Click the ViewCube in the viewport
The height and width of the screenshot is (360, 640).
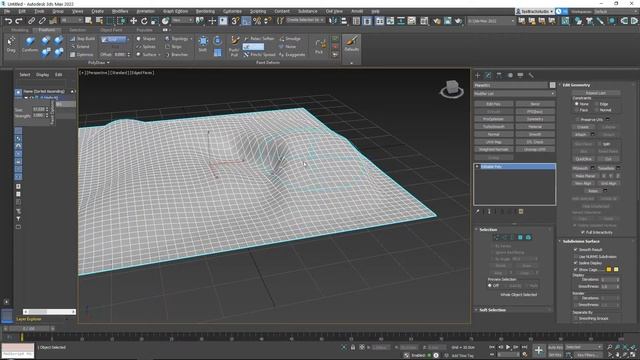452,89
